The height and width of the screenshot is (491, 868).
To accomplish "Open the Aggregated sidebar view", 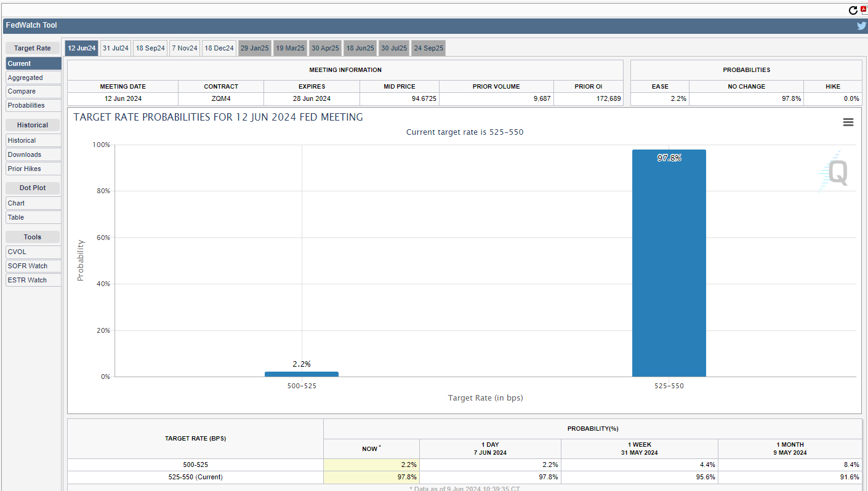I will [33, 78].
